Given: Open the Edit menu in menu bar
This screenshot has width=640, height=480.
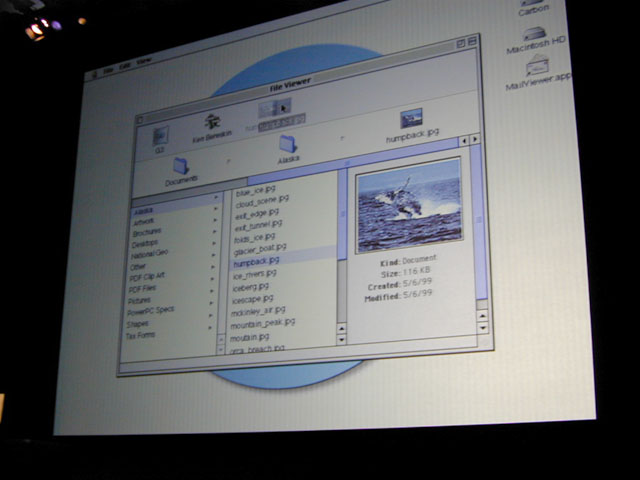Looking at the screenshot, I should pyautogui.click(x=125, y=66).
